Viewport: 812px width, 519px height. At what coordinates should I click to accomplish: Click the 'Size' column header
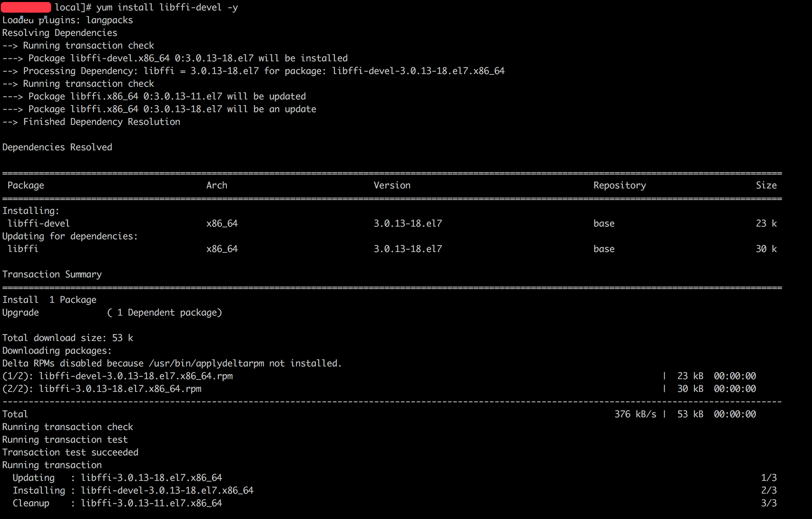[766, 185]
